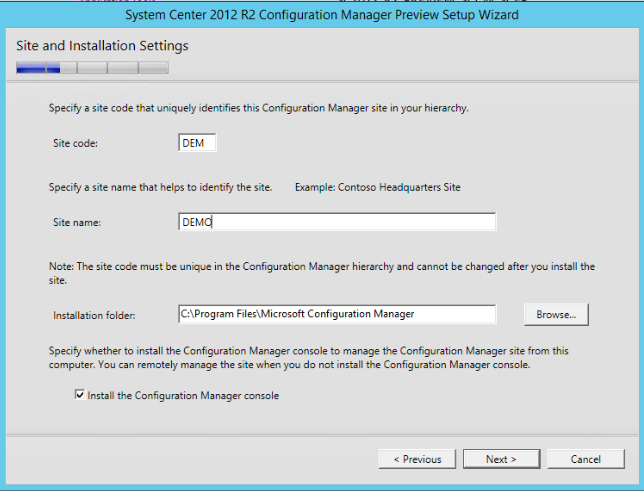This screenshot has height=491, width=644.
Task: Click the Installation folder path field
Action: [x=336, y=314]
